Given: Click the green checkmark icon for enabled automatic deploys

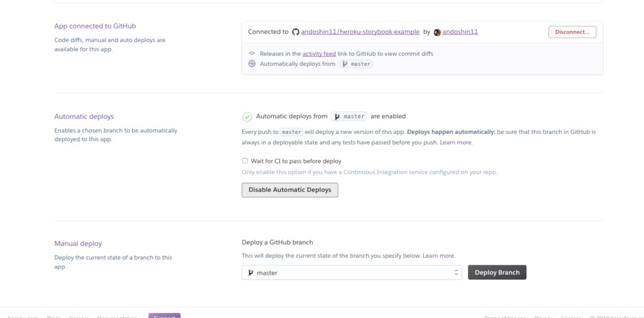Looking at the screenshot, I should [247, 117].
